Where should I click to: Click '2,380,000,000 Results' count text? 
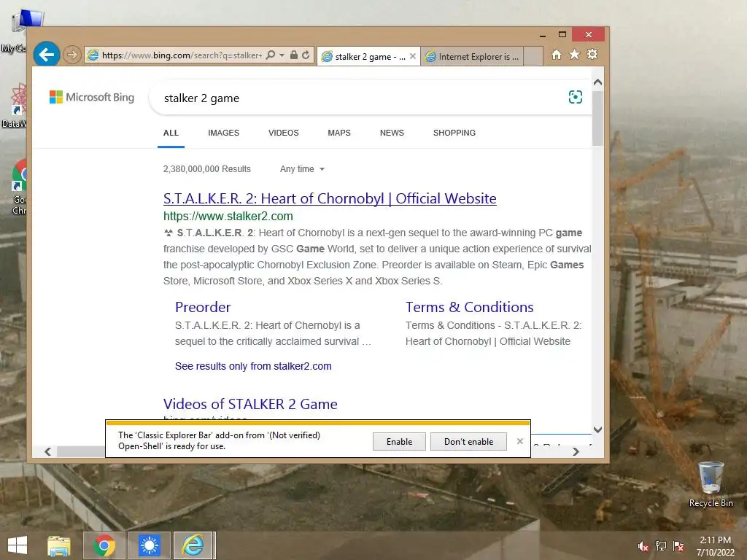(x=206, y=169)
